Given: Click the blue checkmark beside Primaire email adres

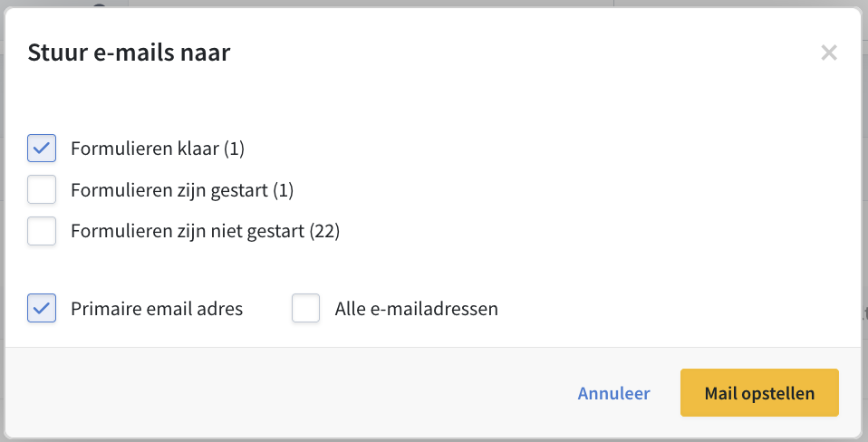Looking at the screenshot, I should click(x=42, y=309).
